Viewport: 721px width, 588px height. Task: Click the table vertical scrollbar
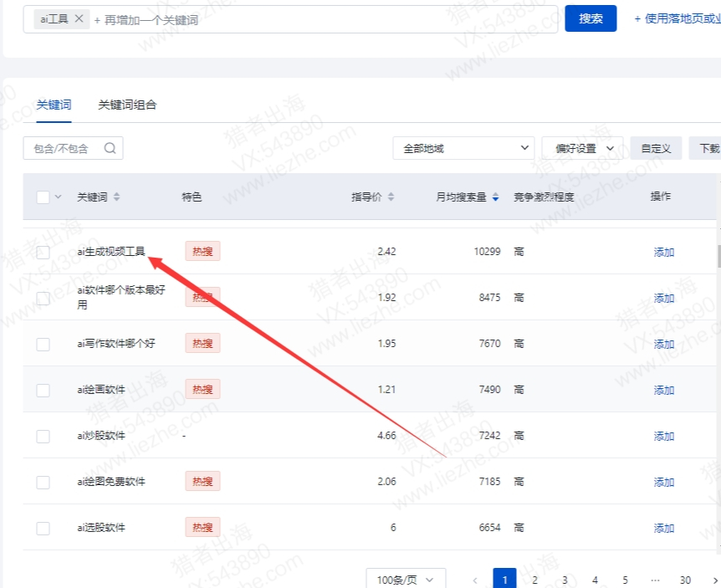718,256
